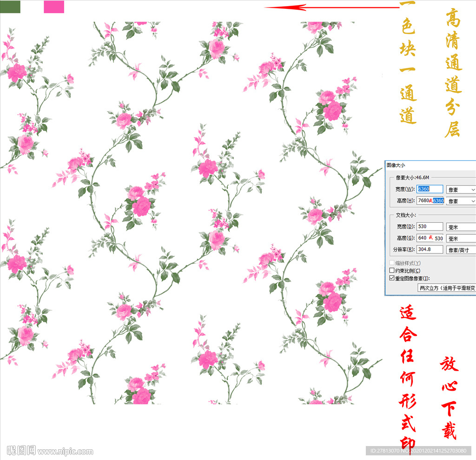The width and height of the screenshot is (476, 460).
Task: Open the pixel height 像素 unit dropdown
Action: click(461, 201)
